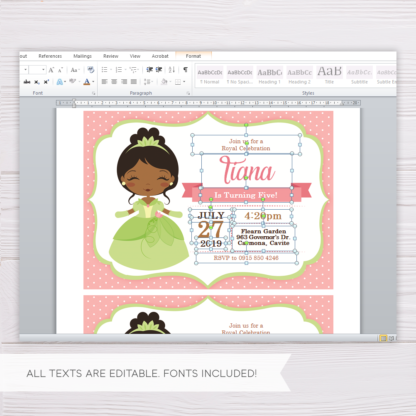Click the large '27' date text
The height and width of the screenshot is (416, 416).
(x=210, y=230)
